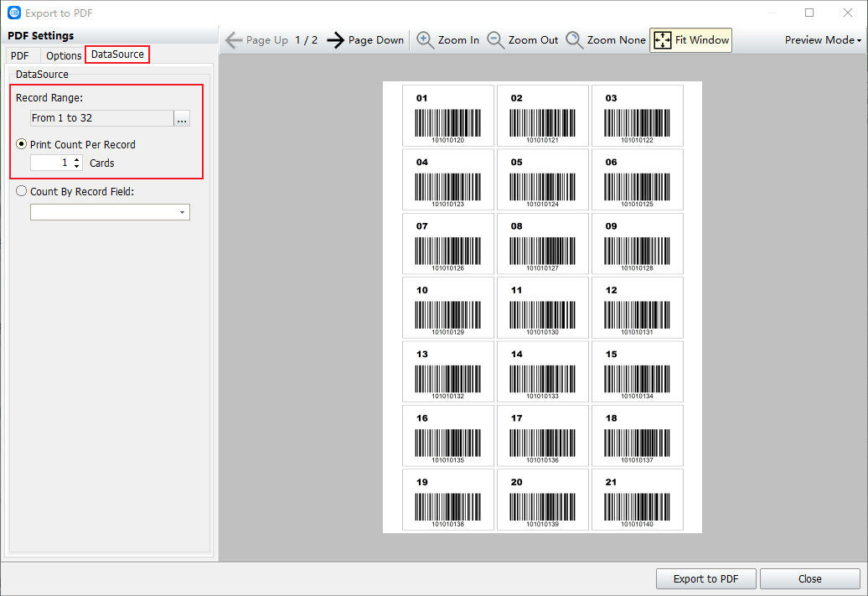Image resolution: width=868 pixels, height=596 pixels.
Task: Click the Record Range: label
Action: [49, 97]
